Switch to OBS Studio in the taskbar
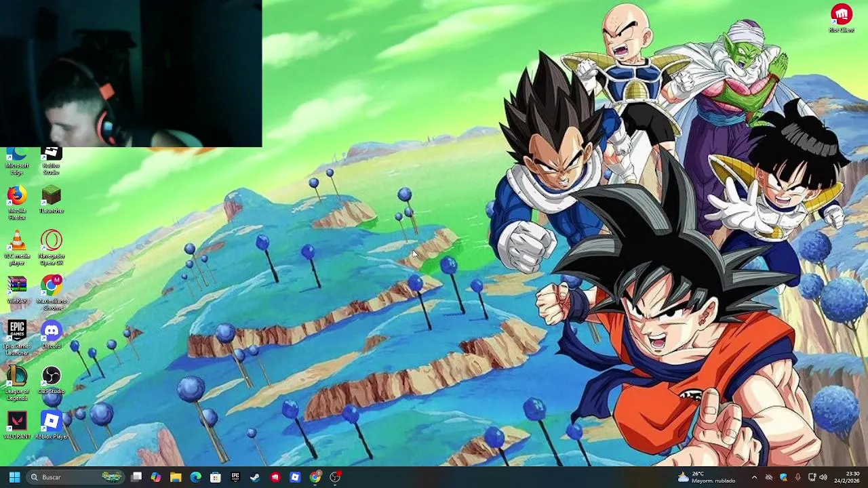 [335, 477]
